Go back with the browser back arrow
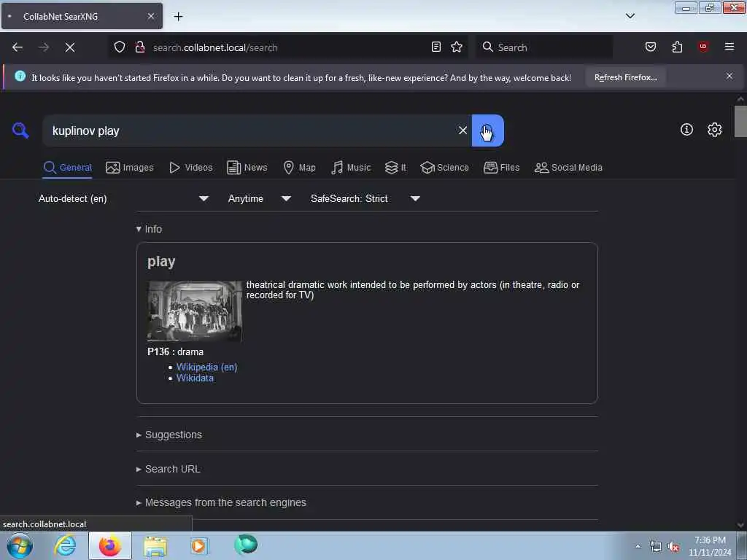This screenshot has width=747, height=560. (18, 47)
